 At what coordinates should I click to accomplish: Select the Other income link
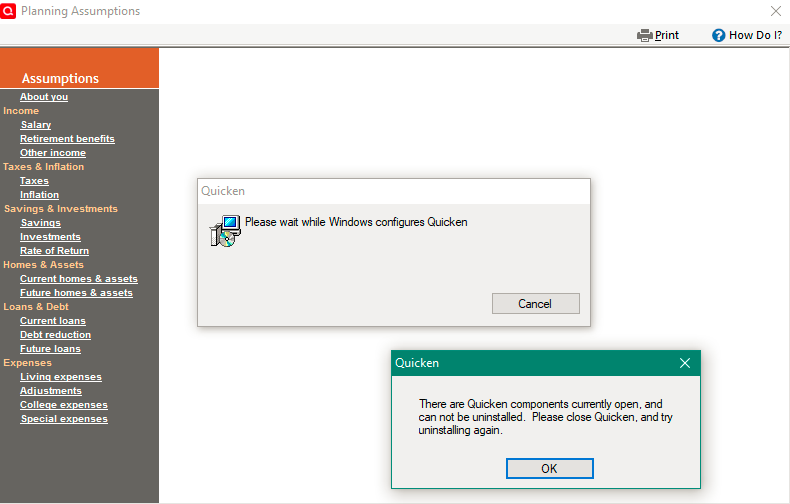[x=53, y=153]
